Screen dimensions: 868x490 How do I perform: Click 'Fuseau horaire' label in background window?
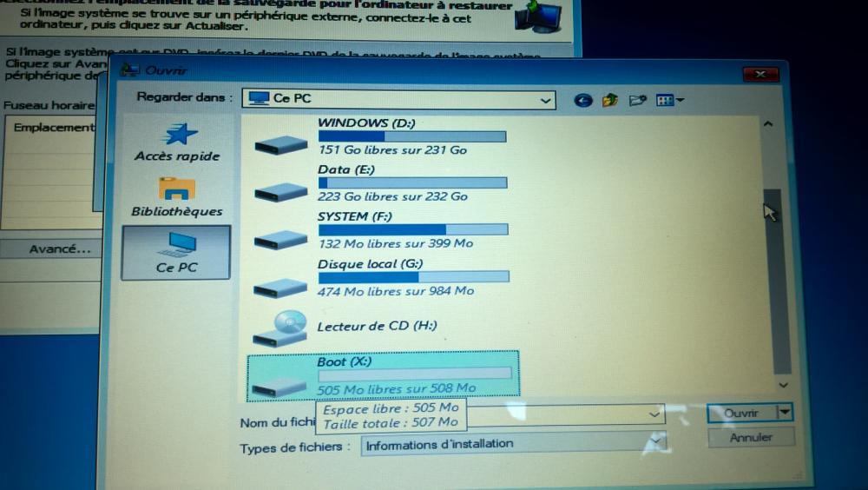point(49,105)
